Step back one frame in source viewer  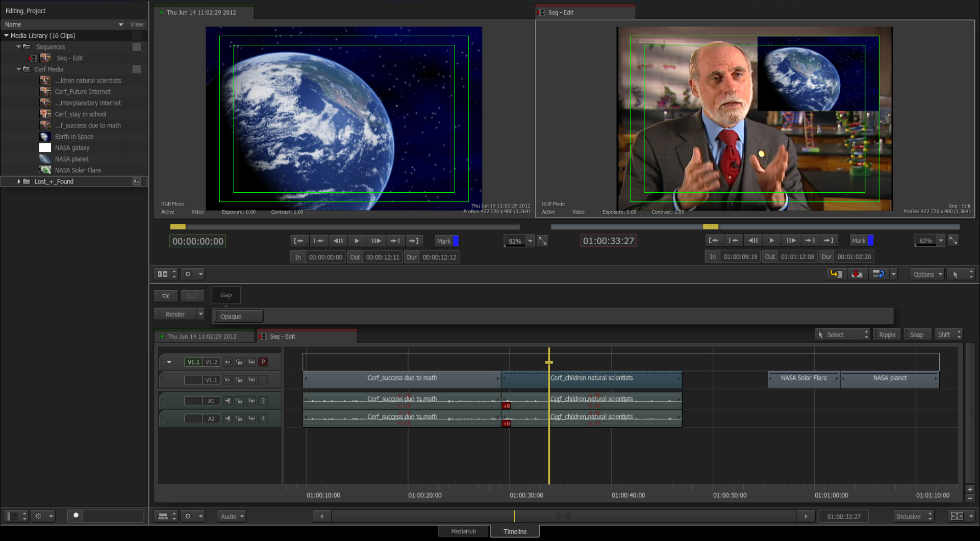(x=338, y=241)
